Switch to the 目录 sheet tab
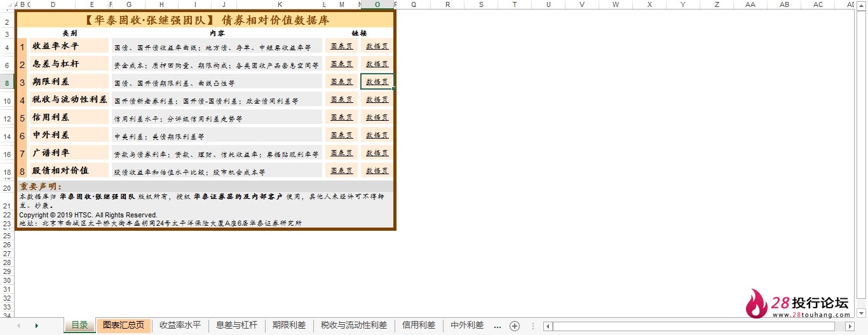The height and width of the screenshot is (335, 868). pos(79,325)
